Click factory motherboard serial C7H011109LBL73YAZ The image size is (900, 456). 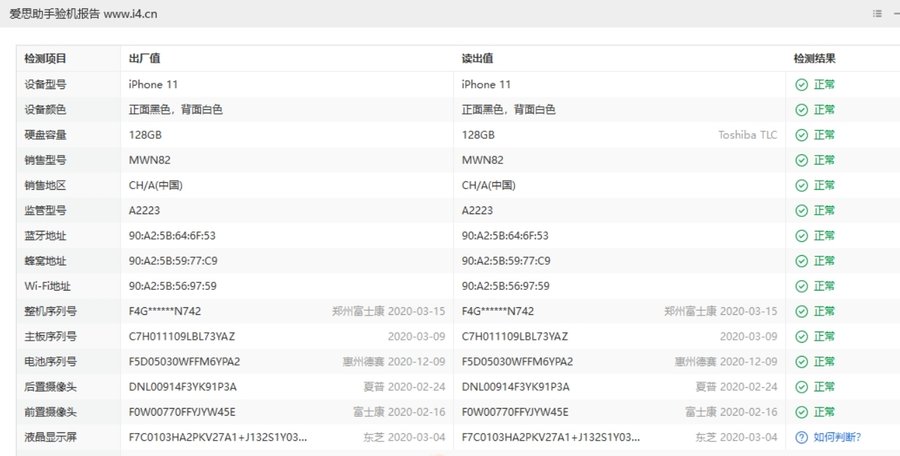tap(182, 337)
